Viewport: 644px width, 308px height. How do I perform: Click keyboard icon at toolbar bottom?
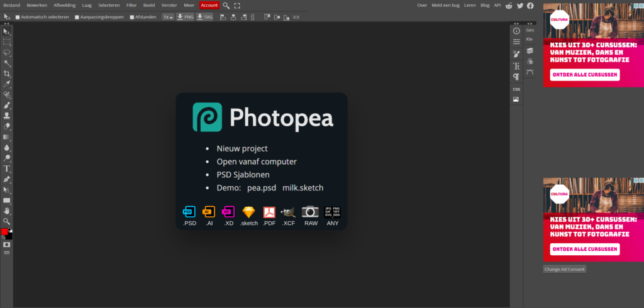point(6,253)
